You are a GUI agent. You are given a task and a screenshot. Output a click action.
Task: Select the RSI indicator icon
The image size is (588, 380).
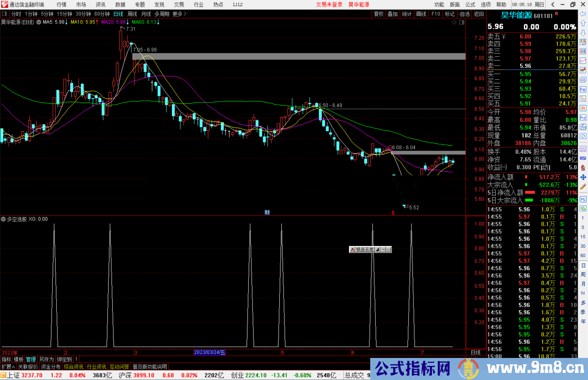pyautogui.click(x=583, y=158)
